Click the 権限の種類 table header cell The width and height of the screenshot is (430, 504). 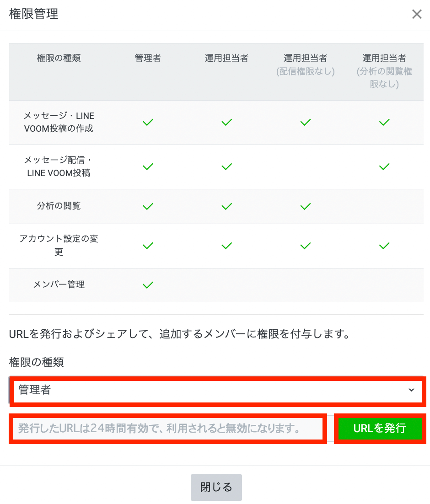pyautogui.click(x=59, y=59)
